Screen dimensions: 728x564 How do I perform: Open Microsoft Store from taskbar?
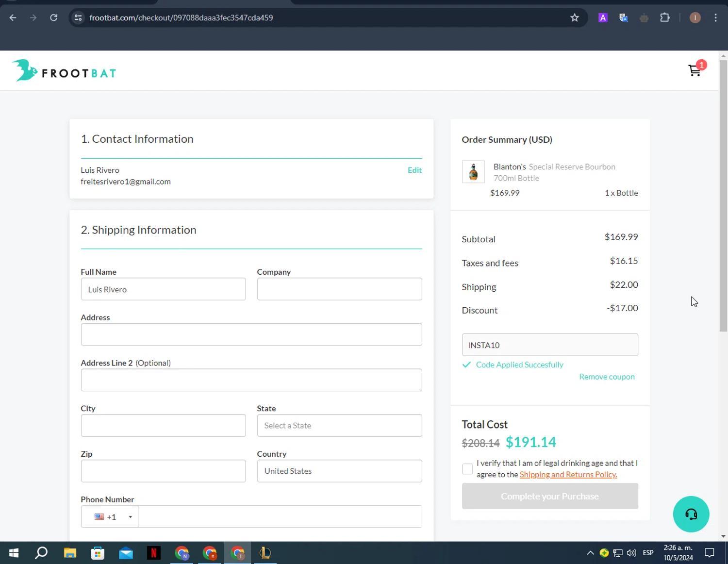click(98, 553)
